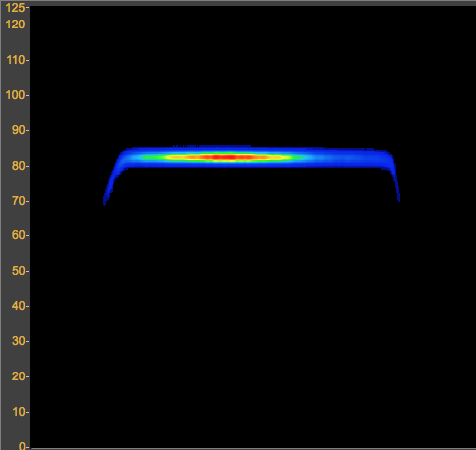Click the 30 y-axis tick label
Screen dimensions: 476x450
[18, 342]
